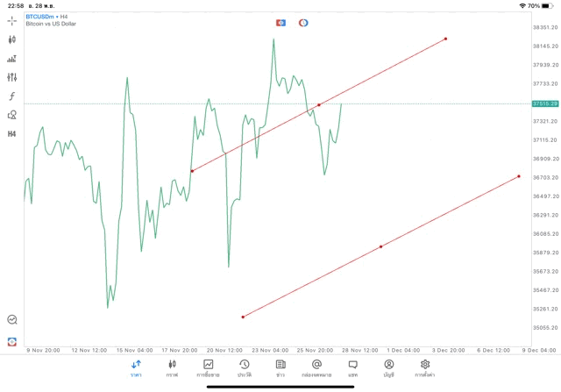The width and height of the screenshot is (561, 392).
Task: Tap the chart-check icon at bottom left
Action: pos(12,320)
